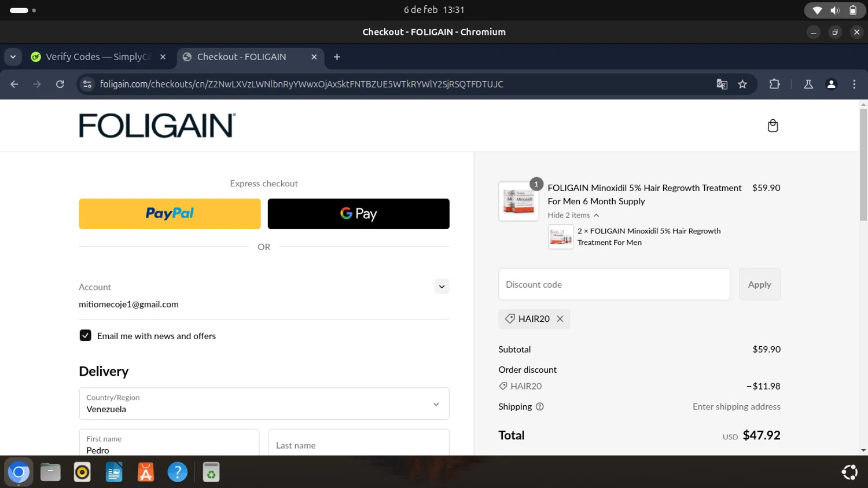Switch to the Checkout - FOLIGAIN tab
Screen dimensions: 868x488
point(249,57)
